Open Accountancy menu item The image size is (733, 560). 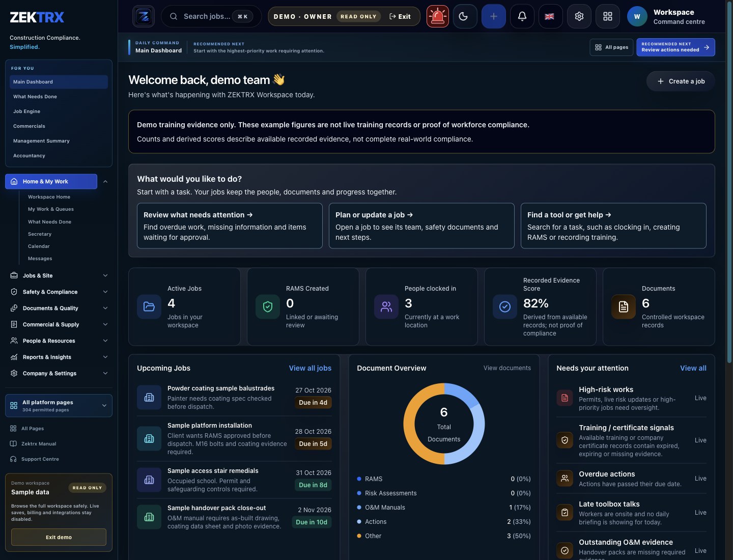click(59, 155)
